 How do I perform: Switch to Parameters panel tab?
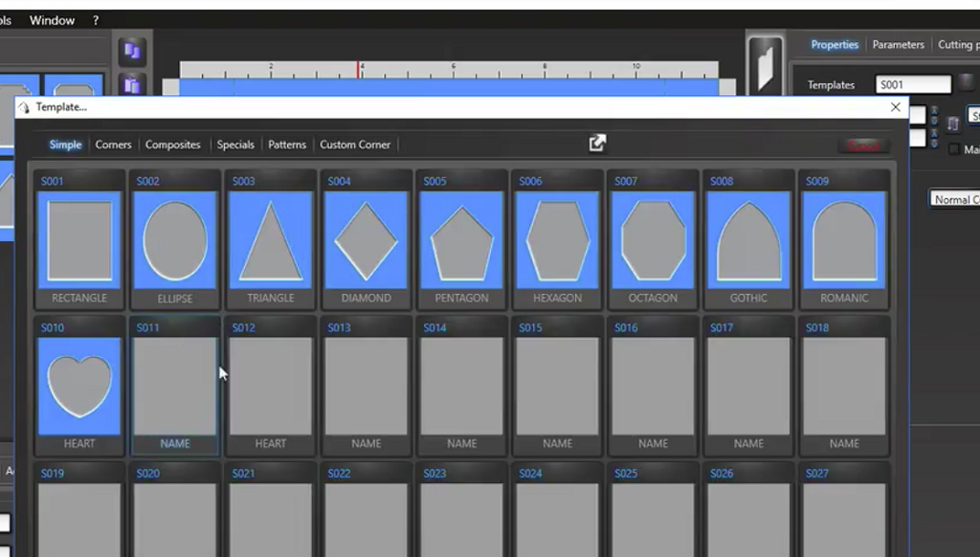(898, 45)
